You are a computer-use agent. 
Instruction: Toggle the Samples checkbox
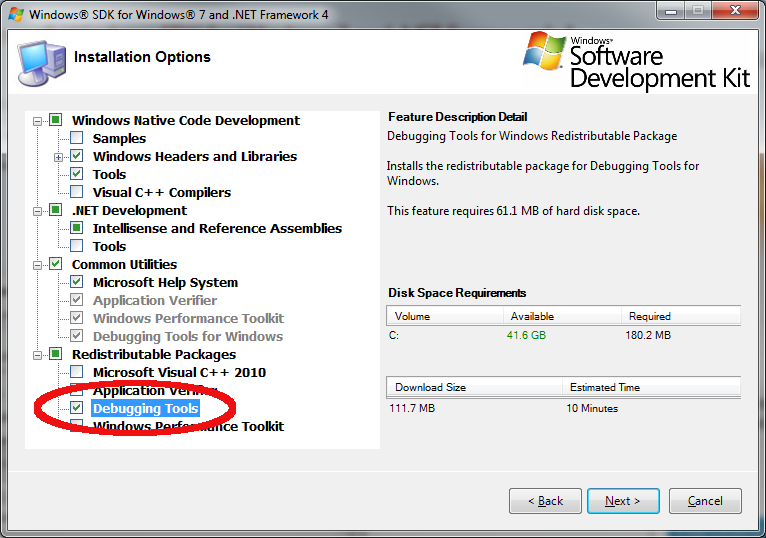pyautogui.click(x=77, y=139)
